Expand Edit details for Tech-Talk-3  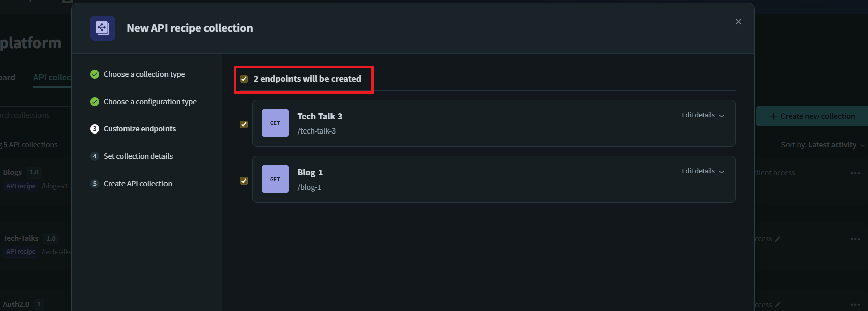click(702, 115)
